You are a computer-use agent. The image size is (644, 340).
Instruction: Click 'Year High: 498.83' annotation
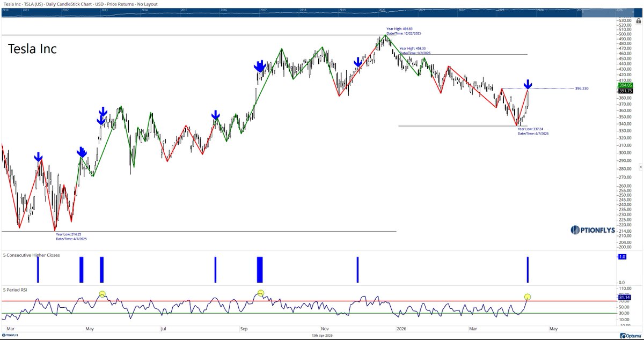pyautogui.click(x=399, y=29)
